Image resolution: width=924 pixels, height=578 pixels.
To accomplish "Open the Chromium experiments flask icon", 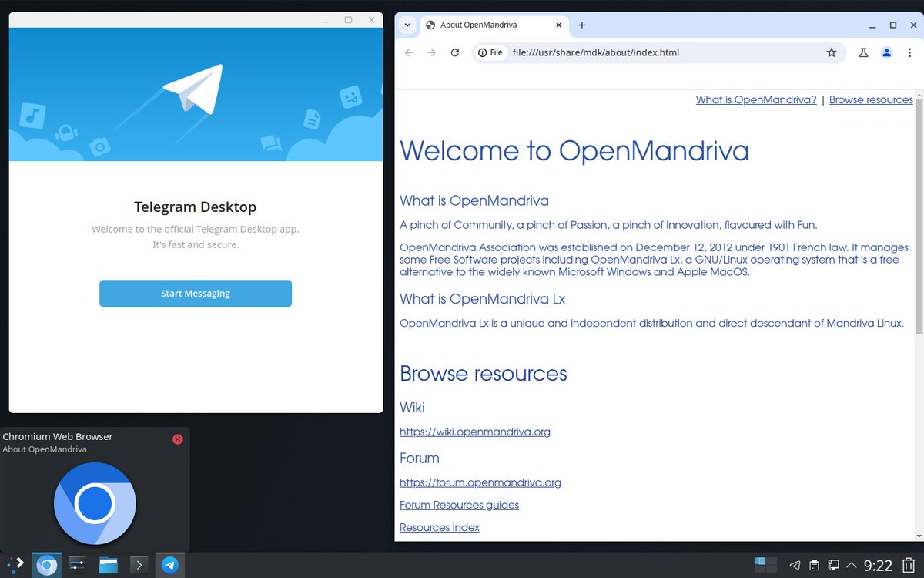I will 863,52.
